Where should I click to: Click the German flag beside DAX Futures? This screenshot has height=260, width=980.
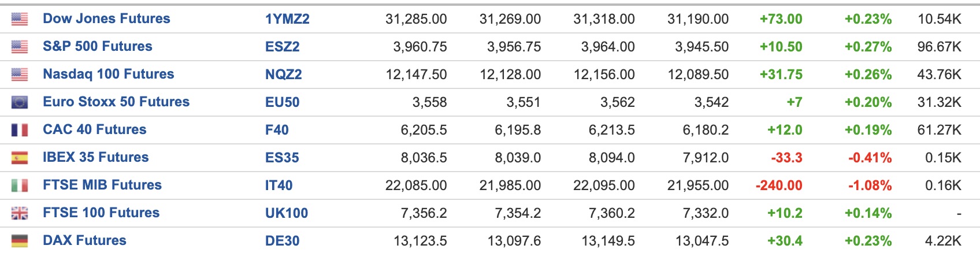click(x=20, y=241)
